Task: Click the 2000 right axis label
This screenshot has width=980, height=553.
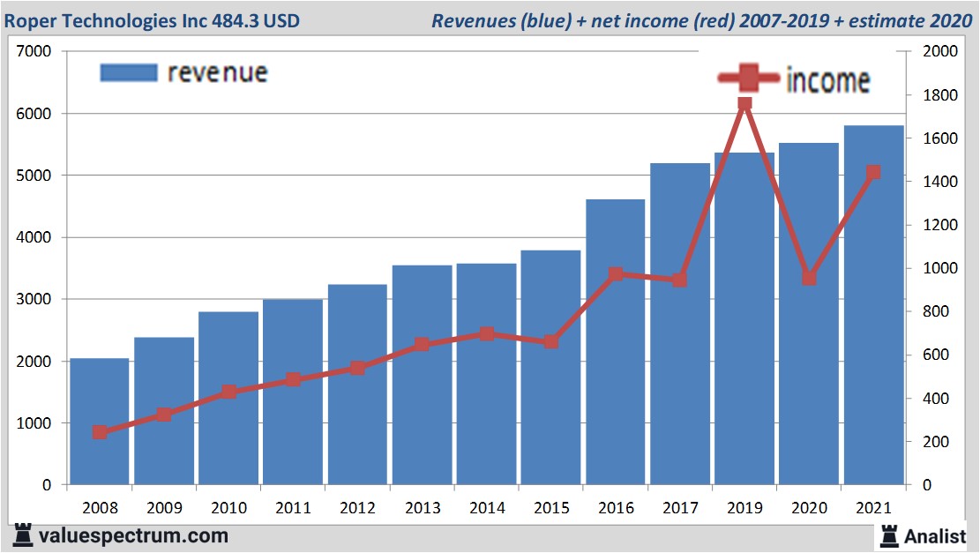Action: click(940, 52)
